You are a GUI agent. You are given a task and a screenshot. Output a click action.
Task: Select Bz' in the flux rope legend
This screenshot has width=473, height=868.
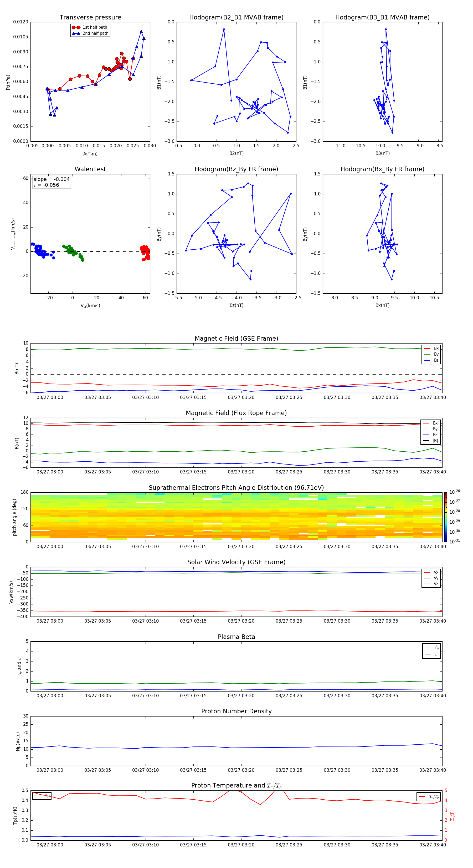pyautogui.click(x=431, y=435)
